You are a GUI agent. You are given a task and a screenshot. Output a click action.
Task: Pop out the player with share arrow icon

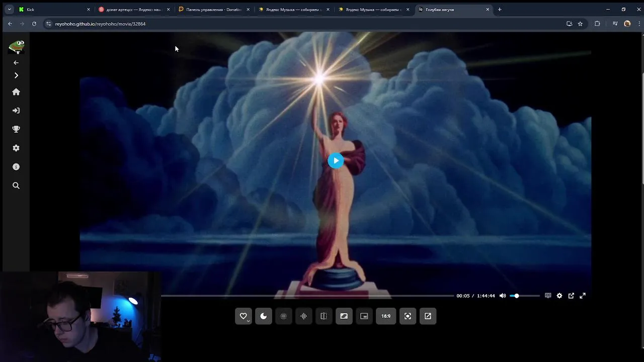(571, 296)
